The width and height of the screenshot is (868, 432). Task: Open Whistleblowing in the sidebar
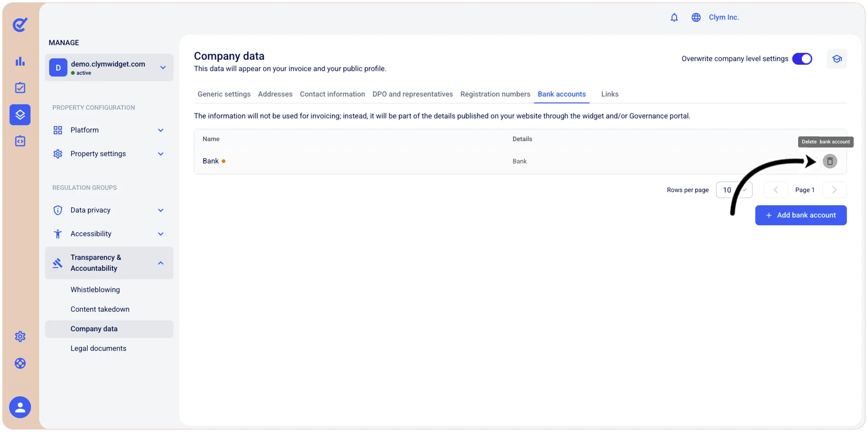pyautogui.click(x=95, y=290)
